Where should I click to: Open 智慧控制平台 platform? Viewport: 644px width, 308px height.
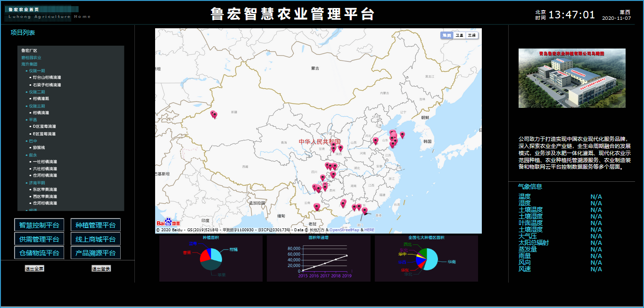(x=39, y=225)
